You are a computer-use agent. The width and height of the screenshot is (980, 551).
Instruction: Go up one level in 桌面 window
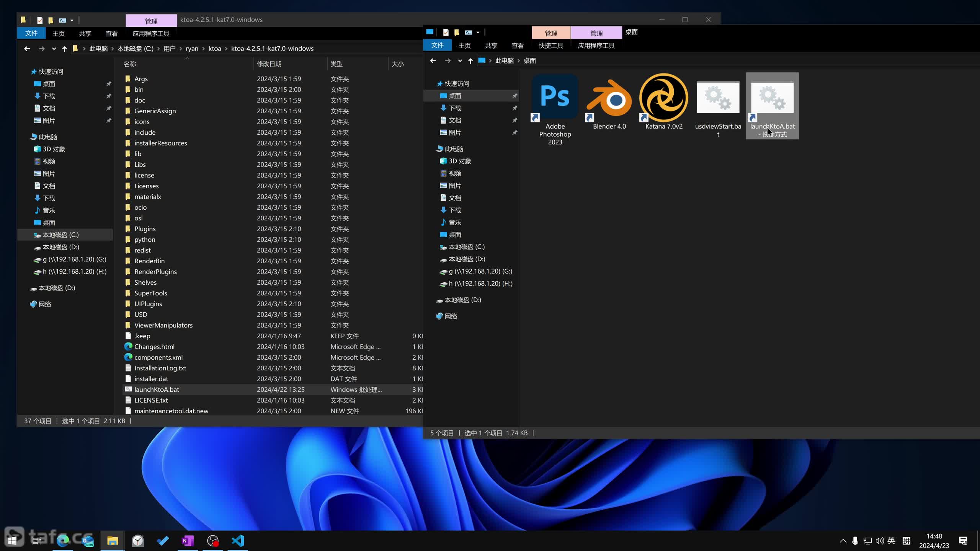point(470,60)
